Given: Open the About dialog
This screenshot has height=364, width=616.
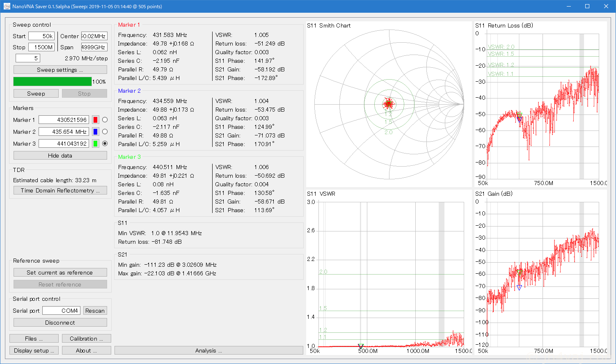Looking at the screenshot, I should (x=87, y=350).
